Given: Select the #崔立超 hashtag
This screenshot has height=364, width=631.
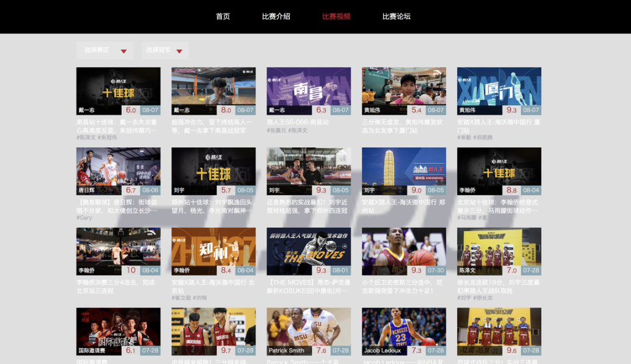Looking at the screenshot, I should coord(181,298).
